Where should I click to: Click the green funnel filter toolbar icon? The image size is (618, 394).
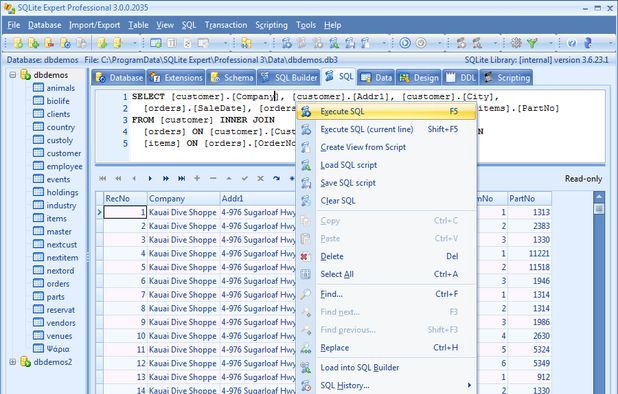[x=532, y=43]
